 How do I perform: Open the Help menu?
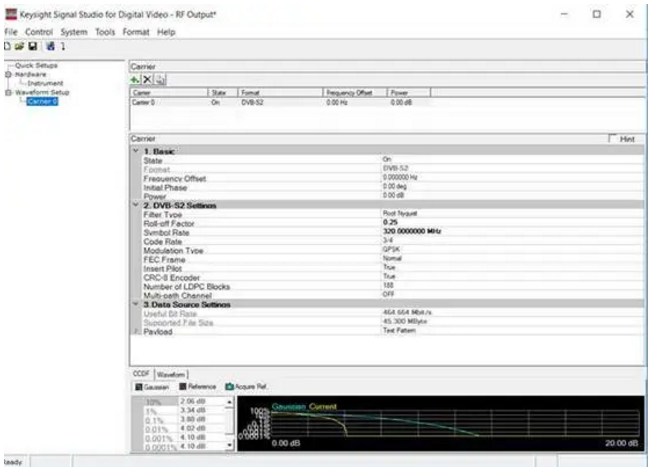(x=166, y=32)
